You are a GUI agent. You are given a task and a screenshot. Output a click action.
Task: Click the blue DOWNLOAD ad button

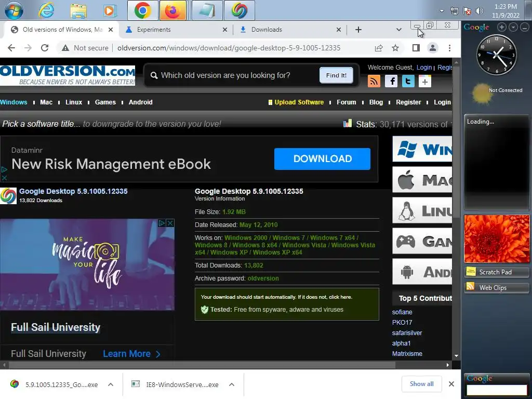[x=322, y=159]
